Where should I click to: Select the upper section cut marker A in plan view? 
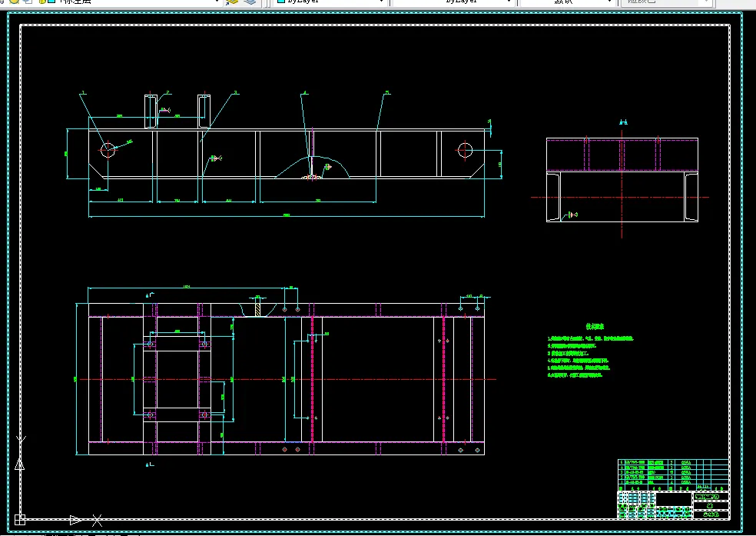point(149,295)
